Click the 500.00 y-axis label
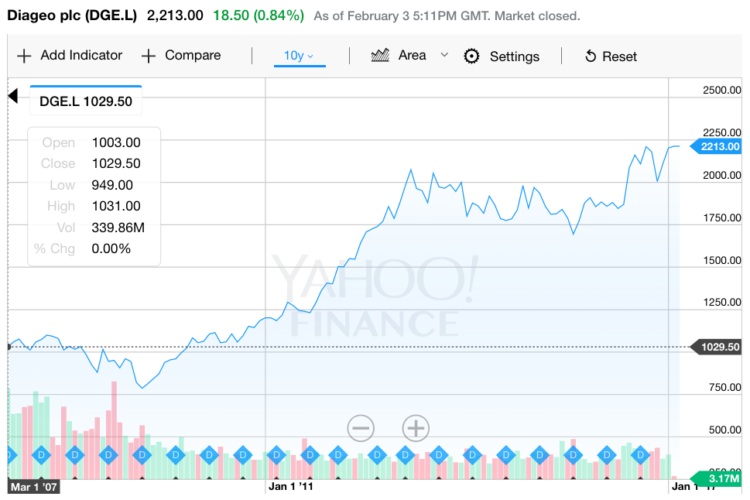The height and width of the screenshot is (500, 750). click(x=725, y=430)
